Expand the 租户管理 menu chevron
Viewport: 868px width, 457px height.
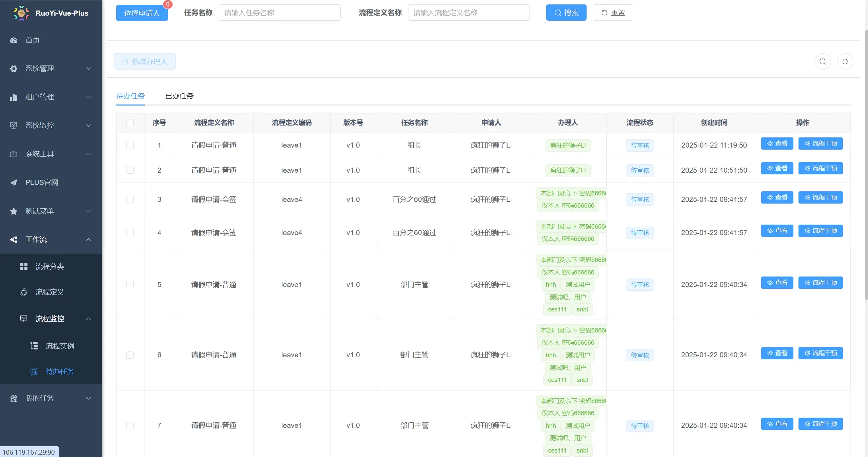[88, 97]
